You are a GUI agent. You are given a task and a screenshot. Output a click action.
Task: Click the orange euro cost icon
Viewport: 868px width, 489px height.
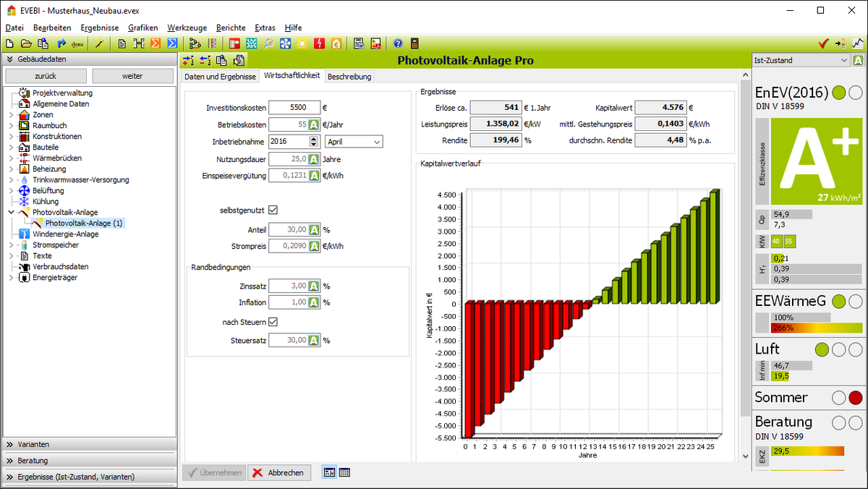(x=336, y=43)
